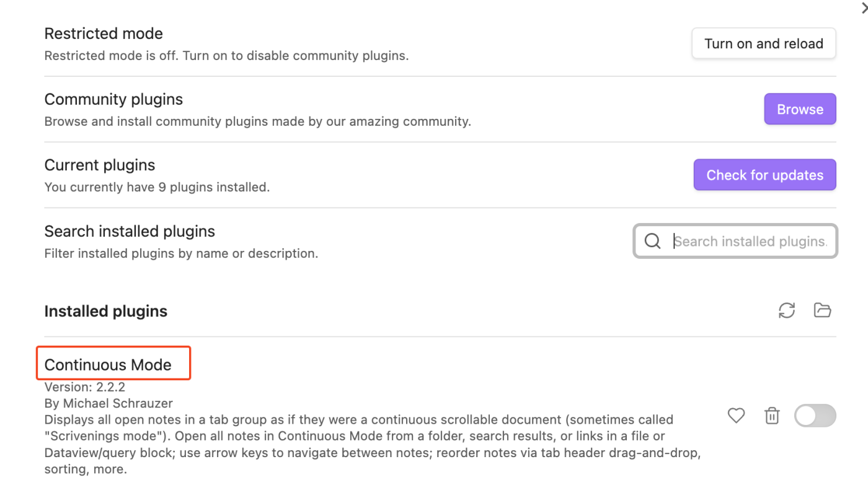Click the Installed plugins heading

(x=105, y=311)
